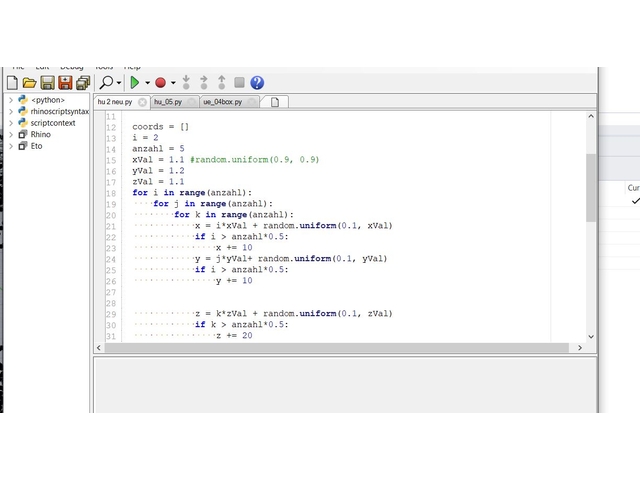This screenshot has width=640, height=480.
Task: Click 'for k in range(anzahl):' line
Action: click(234, 215)
